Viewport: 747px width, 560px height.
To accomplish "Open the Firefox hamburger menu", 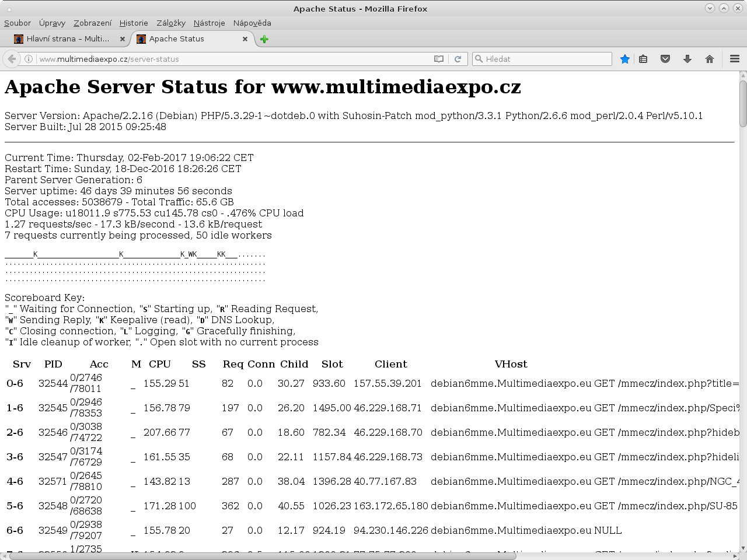I will [735, 59].
